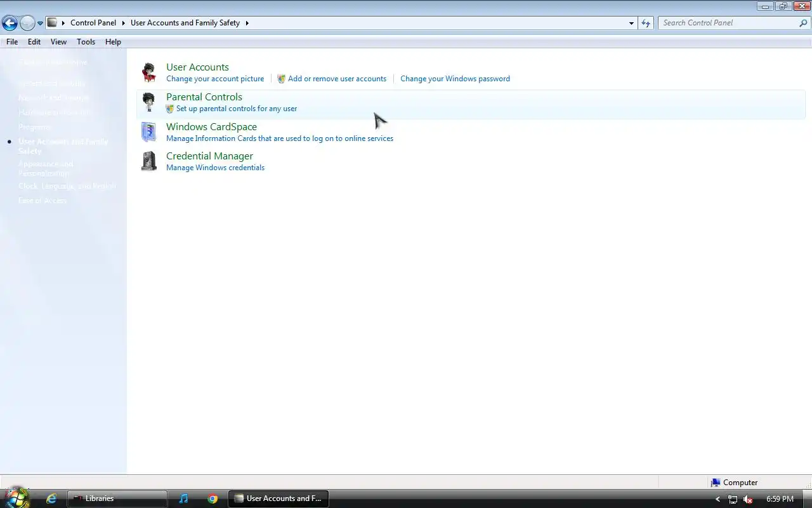
Task: Click the shield icon before Add or remove user accounts
Action: tap(281, 79)
